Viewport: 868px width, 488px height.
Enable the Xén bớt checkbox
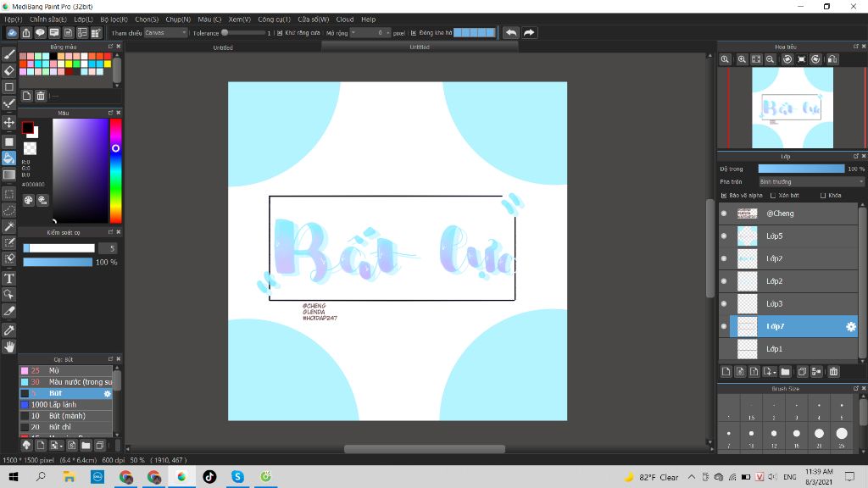pyautogui.click(x=773, y=196)
